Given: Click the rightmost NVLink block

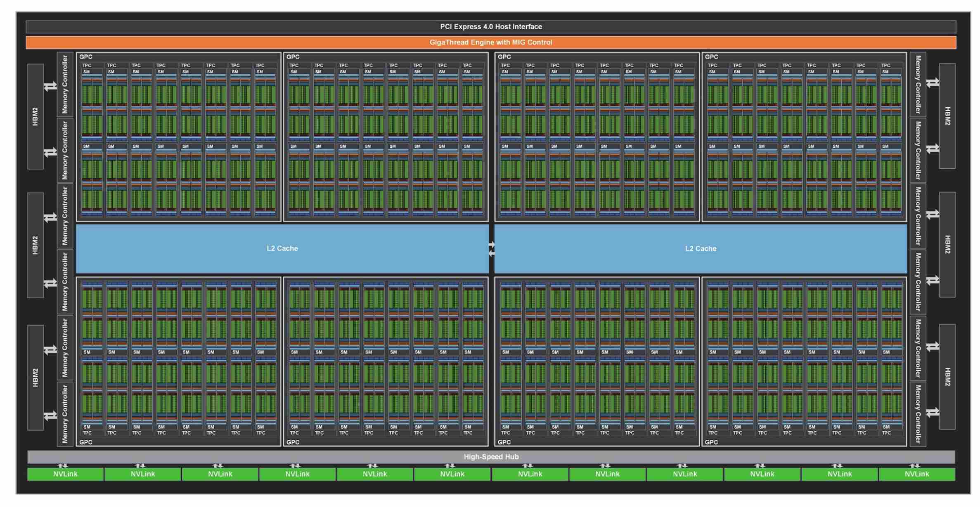Looking at the screenshot, I should click(916, 474).
